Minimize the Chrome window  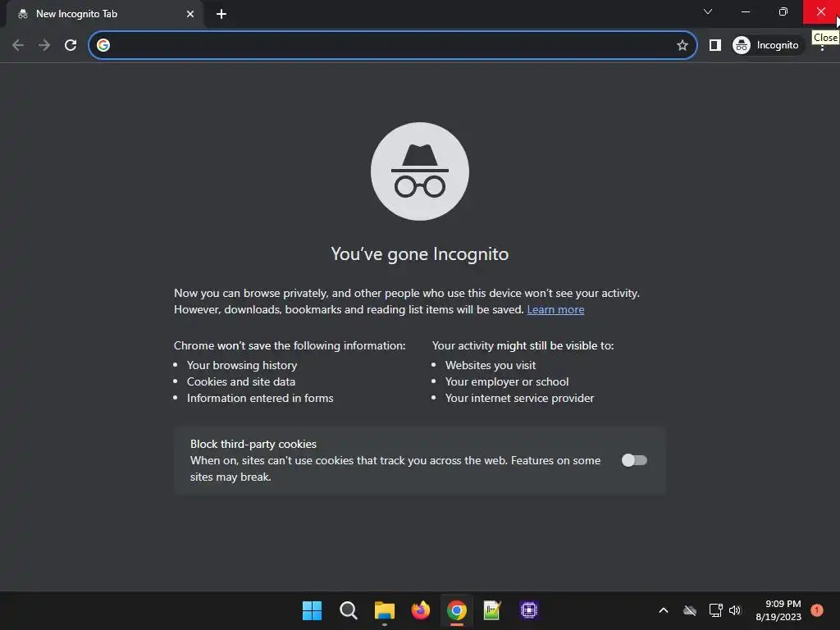click(x=746, y=11)
